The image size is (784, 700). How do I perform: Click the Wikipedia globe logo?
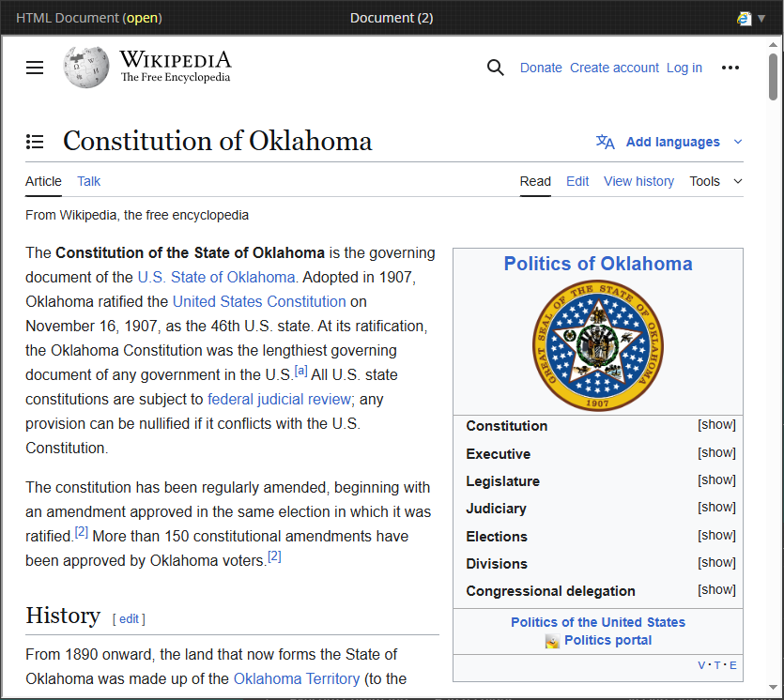[x=86, y=67]
